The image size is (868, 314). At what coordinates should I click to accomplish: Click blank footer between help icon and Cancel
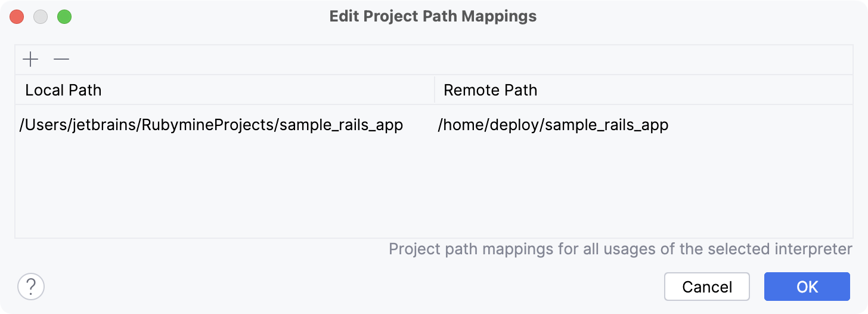352,287
